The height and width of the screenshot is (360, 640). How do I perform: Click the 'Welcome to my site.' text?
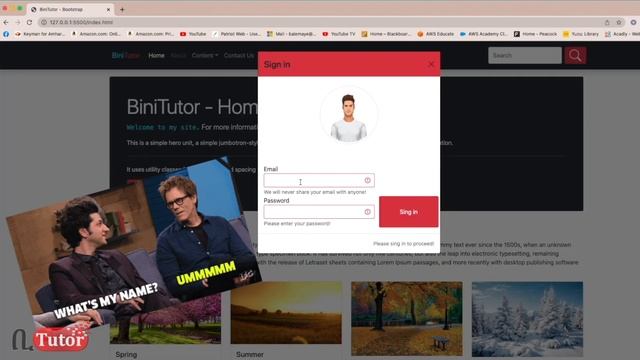162,127
